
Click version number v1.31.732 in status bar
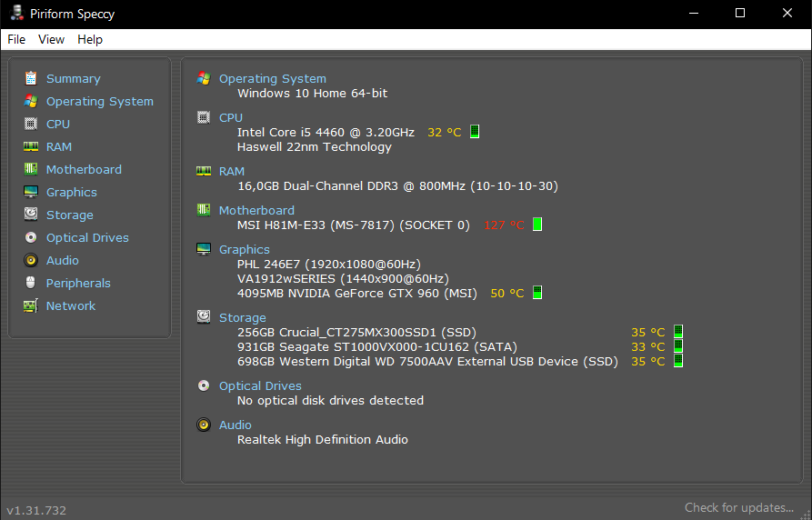36,510
